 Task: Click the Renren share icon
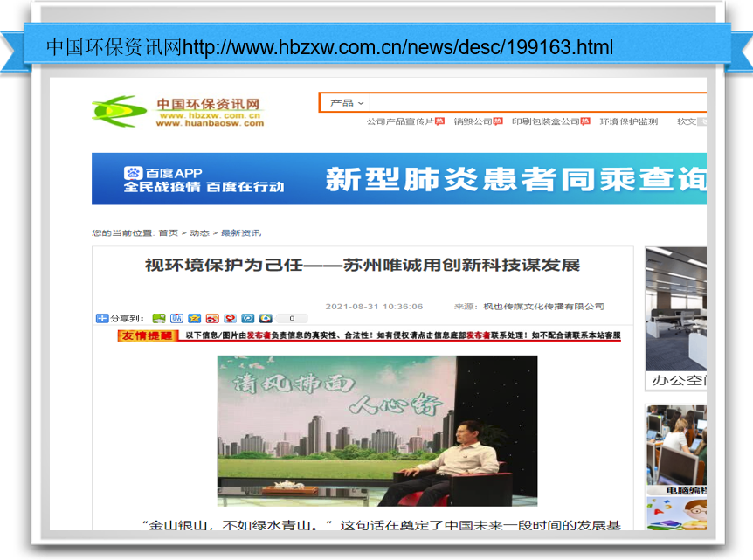(x=231, y=319)
